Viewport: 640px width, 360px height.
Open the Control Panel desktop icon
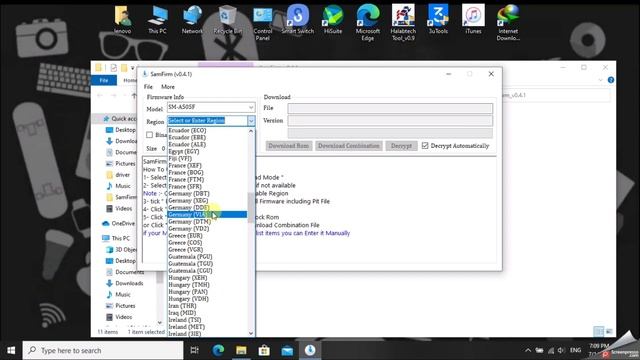pyautogui.click(x=262, y=23)
